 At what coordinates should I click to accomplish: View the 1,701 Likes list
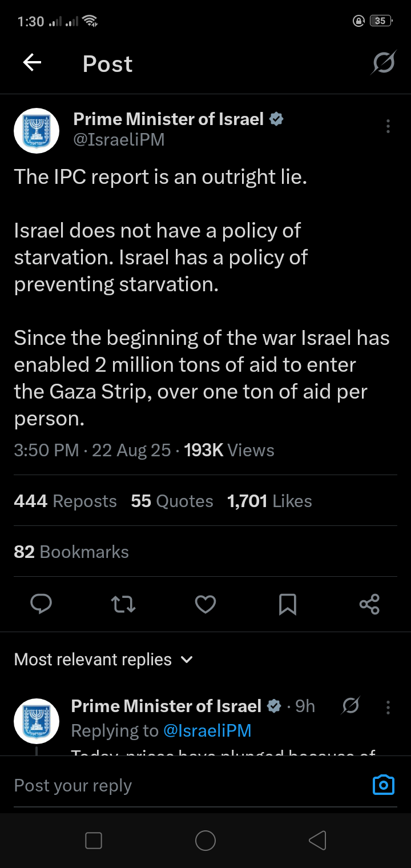pyautogui.click(x=269, y=501)
